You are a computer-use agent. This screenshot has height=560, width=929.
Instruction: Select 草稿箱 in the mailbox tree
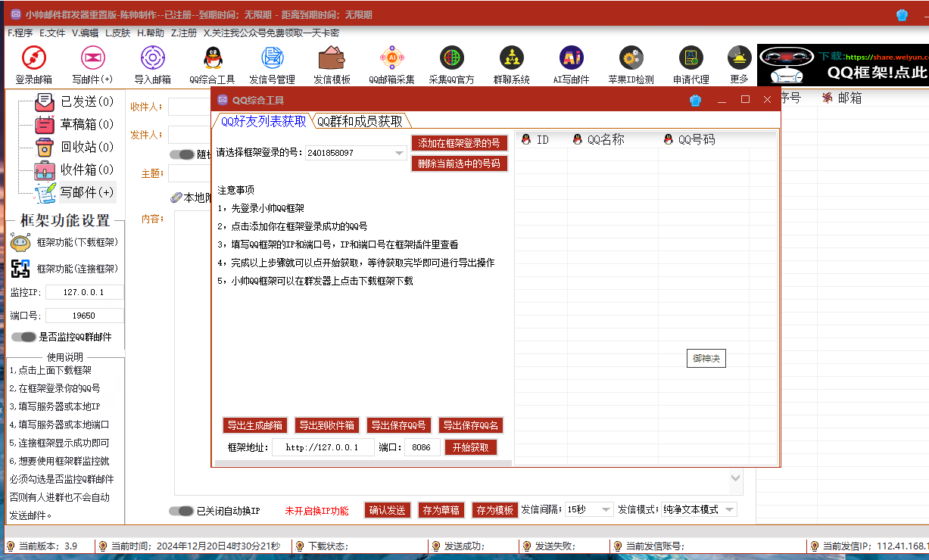coord(76,125)
